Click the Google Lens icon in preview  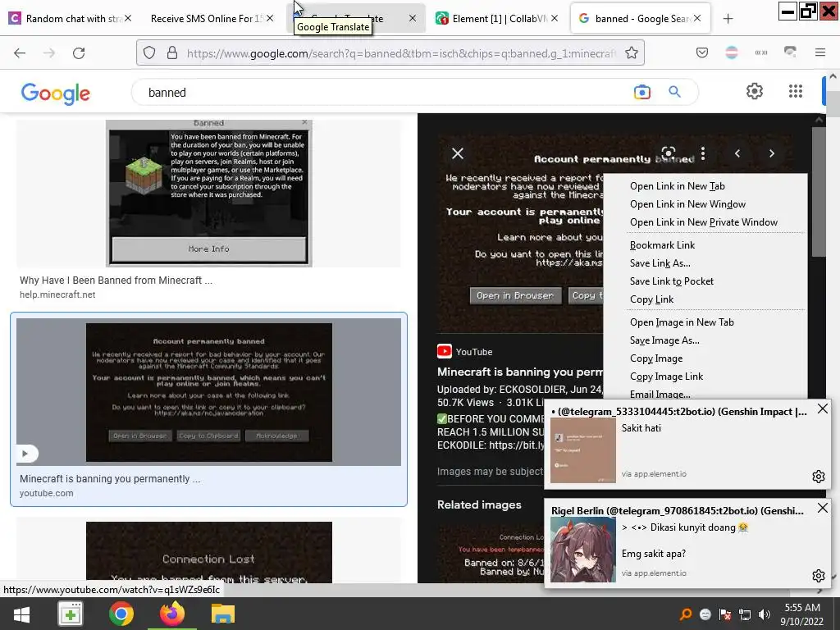[668, 153]
